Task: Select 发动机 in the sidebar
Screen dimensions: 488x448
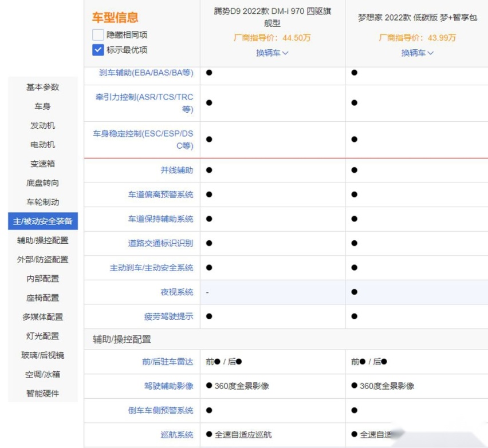Action: [x=43, y=126]
